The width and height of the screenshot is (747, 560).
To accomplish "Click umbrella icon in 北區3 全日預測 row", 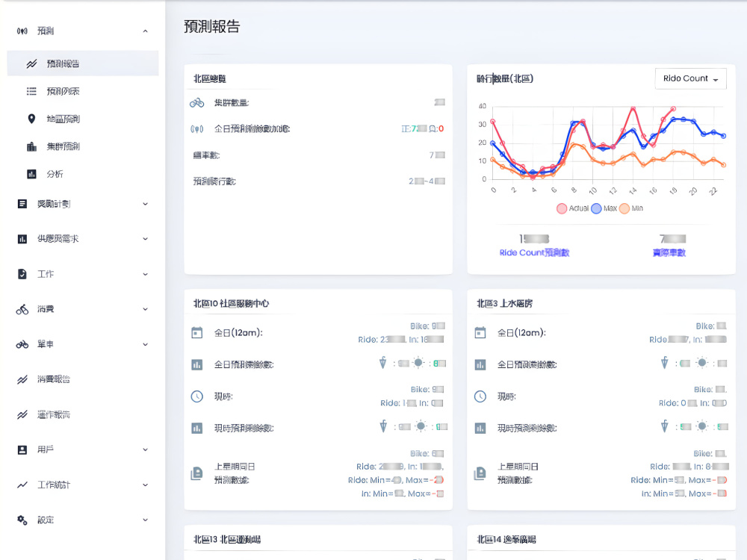I will pos(665,363).
